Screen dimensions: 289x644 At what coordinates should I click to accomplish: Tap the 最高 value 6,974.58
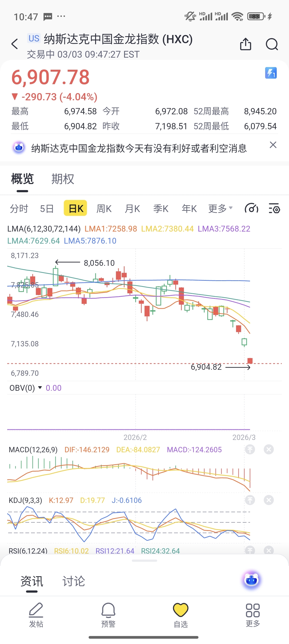click(80, 111)
